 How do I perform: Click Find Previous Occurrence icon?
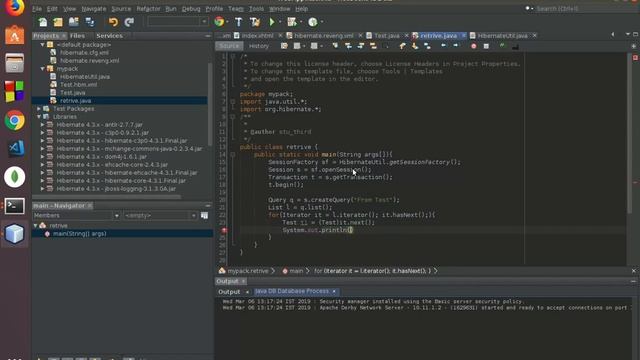[348, 46]
